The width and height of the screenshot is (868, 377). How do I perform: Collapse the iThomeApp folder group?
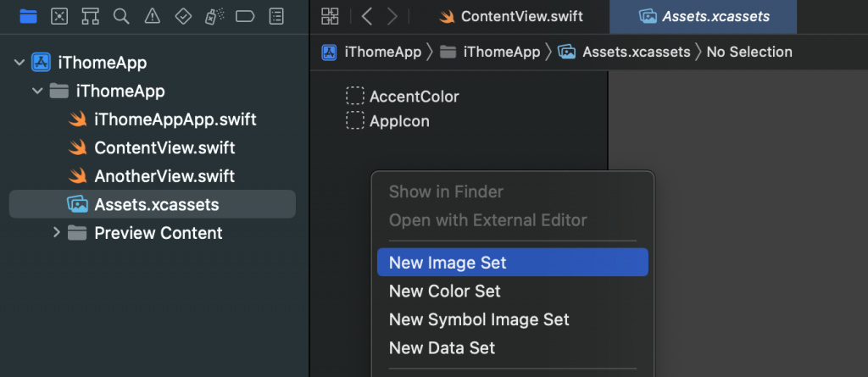[37, 91]
